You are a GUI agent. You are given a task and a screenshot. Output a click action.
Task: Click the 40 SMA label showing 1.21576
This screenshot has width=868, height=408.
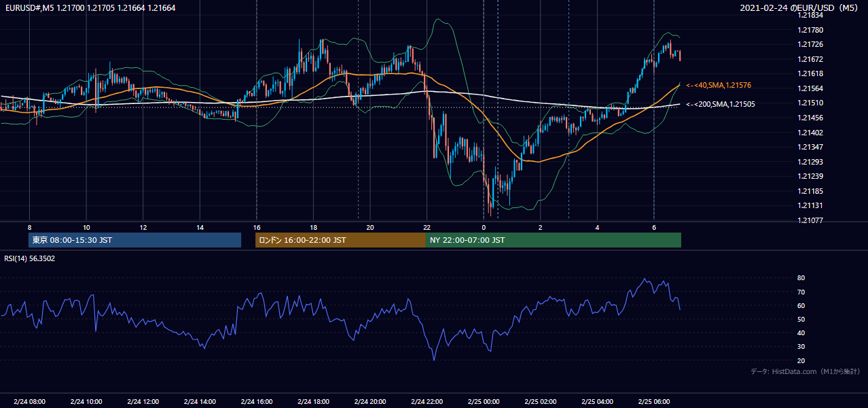click(x=719, y=85)
